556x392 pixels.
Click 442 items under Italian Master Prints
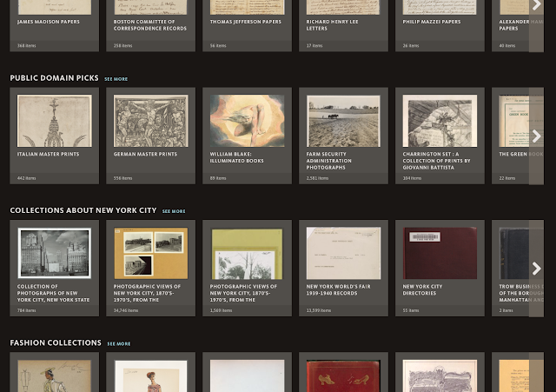pyautogui.click(x=27, y=178)
